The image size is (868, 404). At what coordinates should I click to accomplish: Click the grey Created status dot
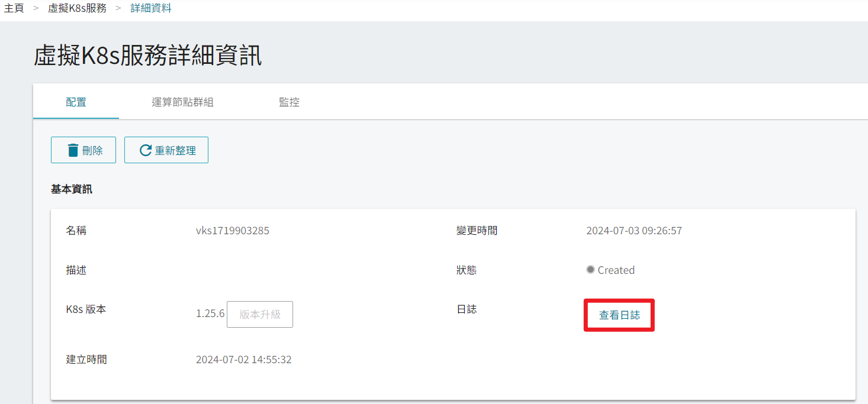590,270
